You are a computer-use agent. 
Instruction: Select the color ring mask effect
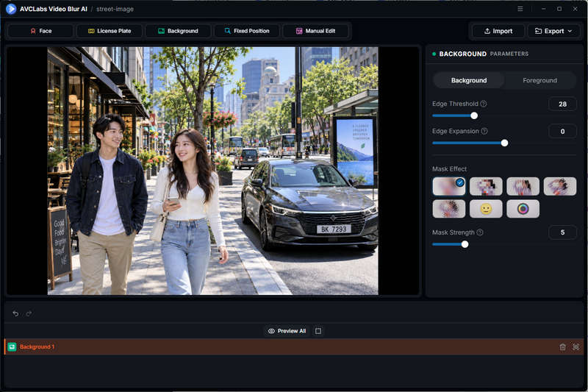point(523,209)
